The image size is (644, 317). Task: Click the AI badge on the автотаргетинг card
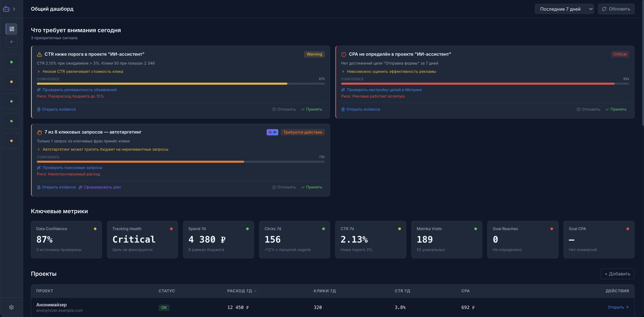pos(272,132)
